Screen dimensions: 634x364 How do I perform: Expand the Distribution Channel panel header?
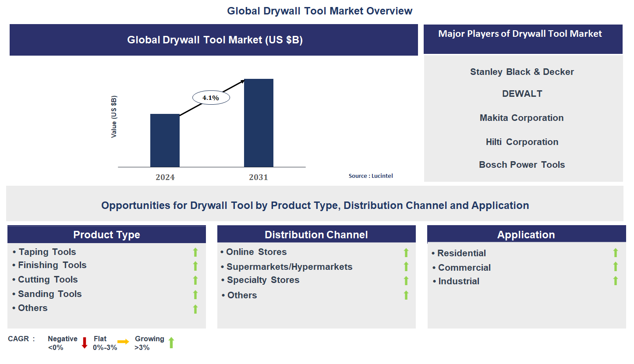click(316, 234)
